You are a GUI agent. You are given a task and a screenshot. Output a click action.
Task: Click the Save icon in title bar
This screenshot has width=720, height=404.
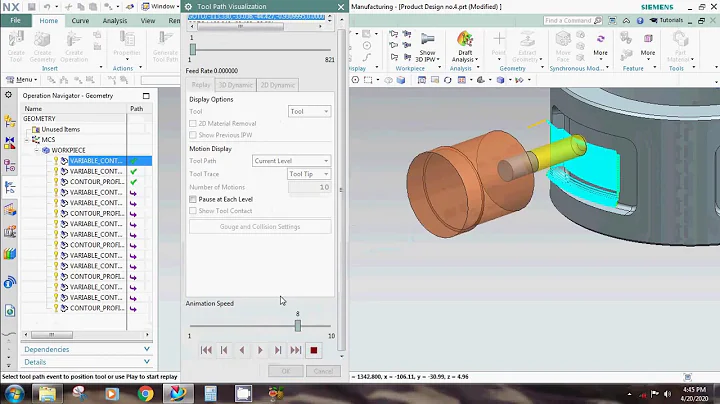coord(31,6)
